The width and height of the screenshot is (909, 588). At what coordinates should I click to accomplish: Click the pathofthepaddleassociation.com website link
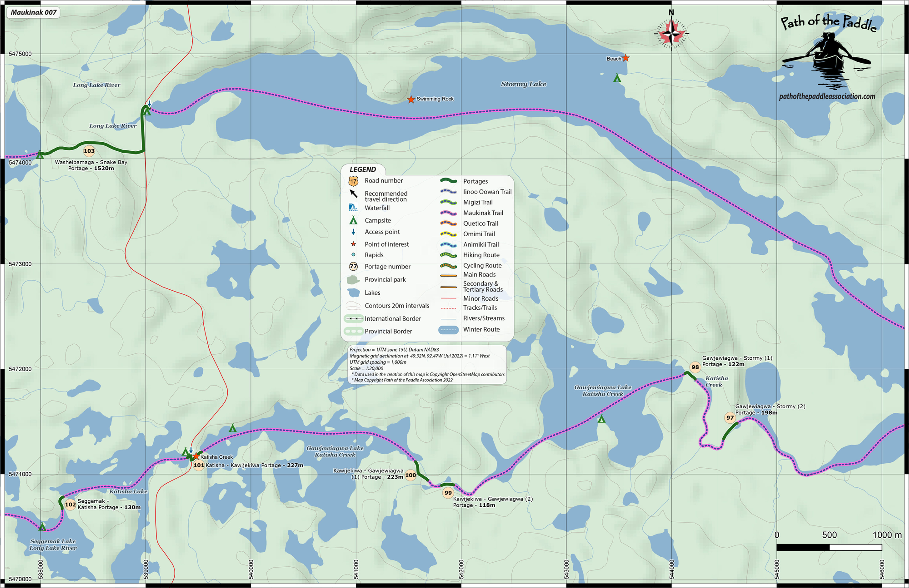pos(827,97)
